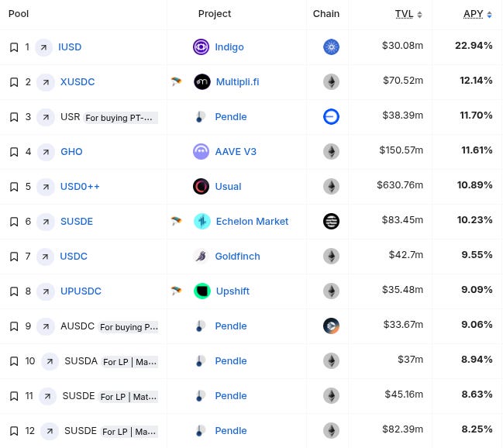Click the Project column header

click(x=215, y=14)
